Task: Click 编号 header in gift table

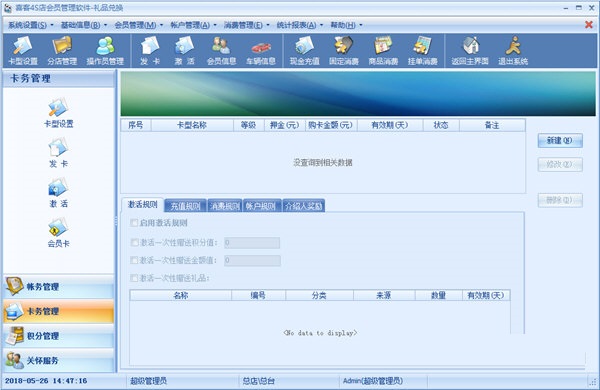Action: point(258,295)
